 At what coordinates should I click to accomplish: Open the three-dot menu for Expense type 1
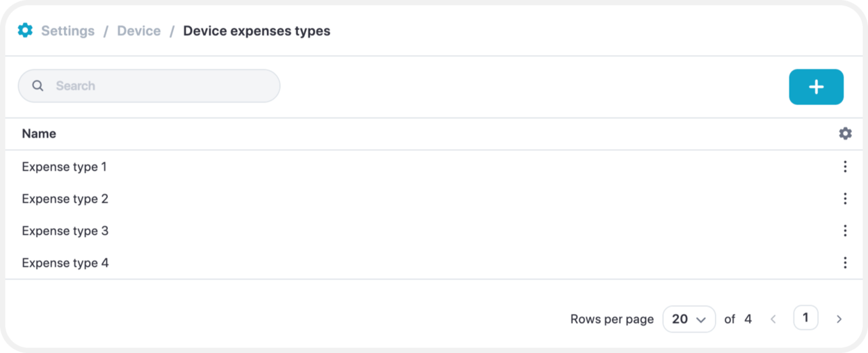[x=845, y=167]
